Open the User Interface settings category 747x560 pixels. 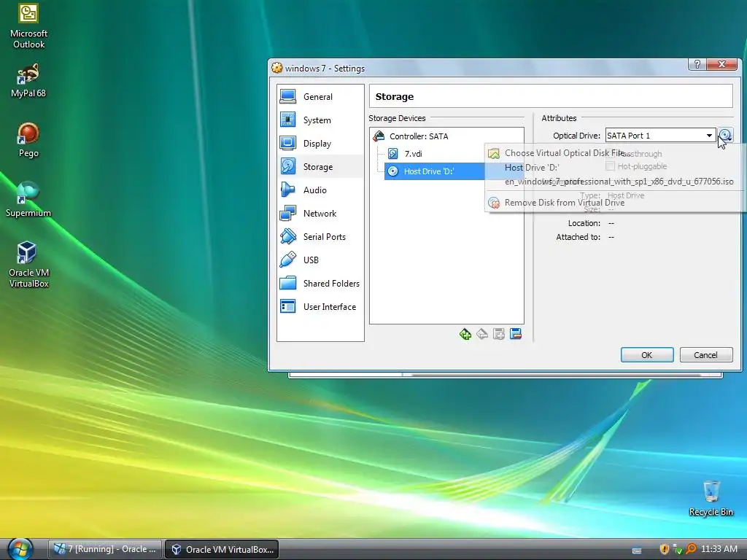point(320,307)
